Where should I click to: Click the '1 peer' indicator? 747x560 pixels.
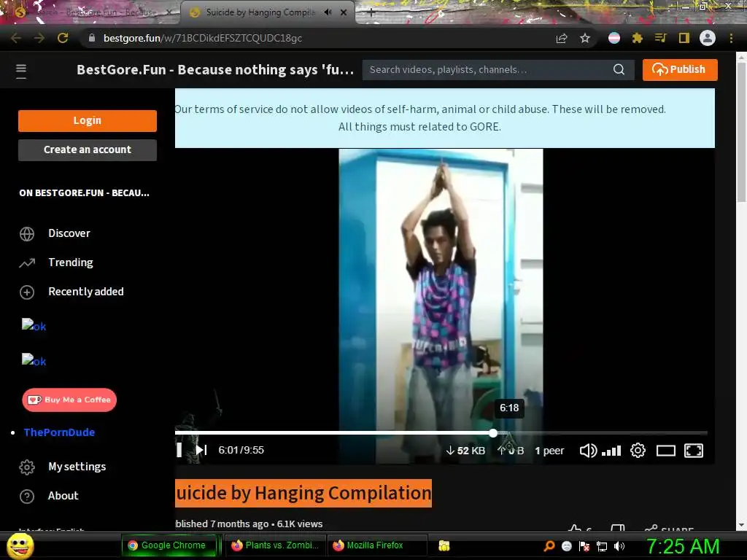coord(549,451)
